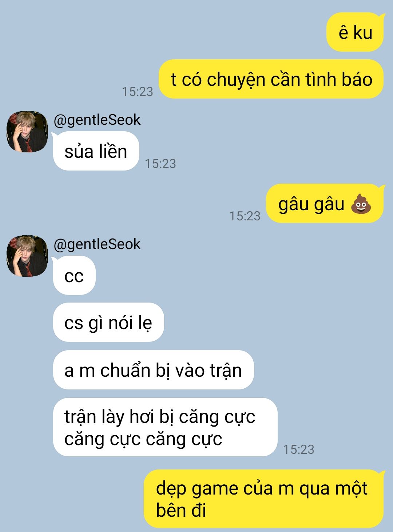This screenshot has height=532, width=393.
Task: Tap the first gentleSeok profile avatar
Action: (x=27, y=132)
